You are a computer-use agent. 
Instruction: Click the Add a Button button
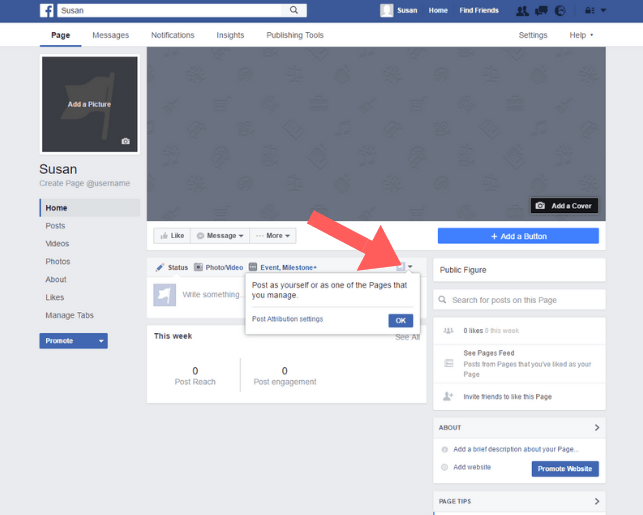click(x=518, y=236)
